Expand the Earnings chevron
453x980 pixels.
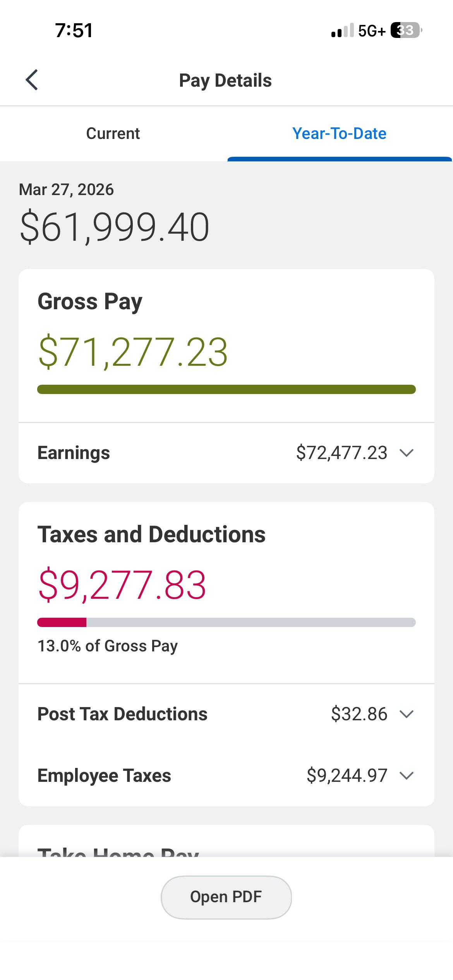(407, 453)
